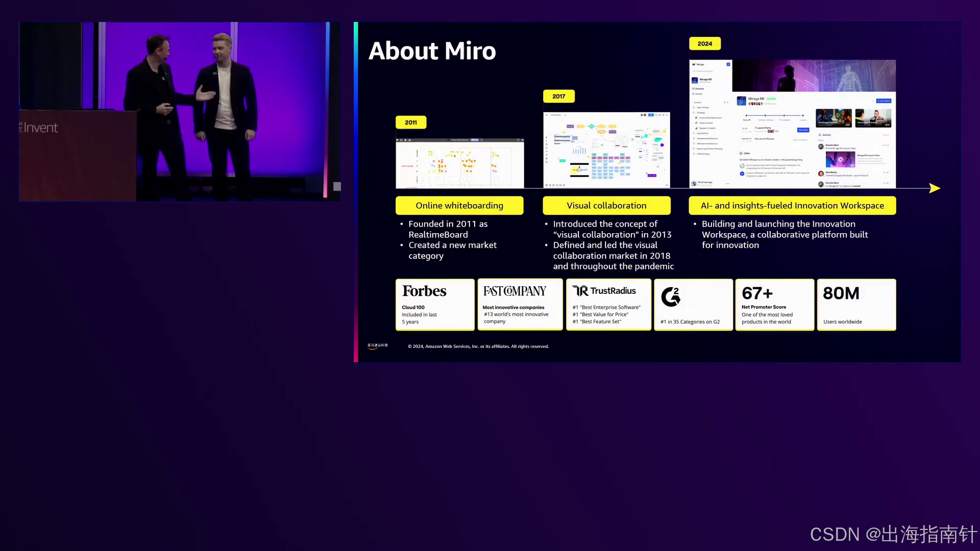Click the AI- and insights-fueled Innovation Workspace label
The height and width of the screenshot is (551, 980).
click(792, 206)
